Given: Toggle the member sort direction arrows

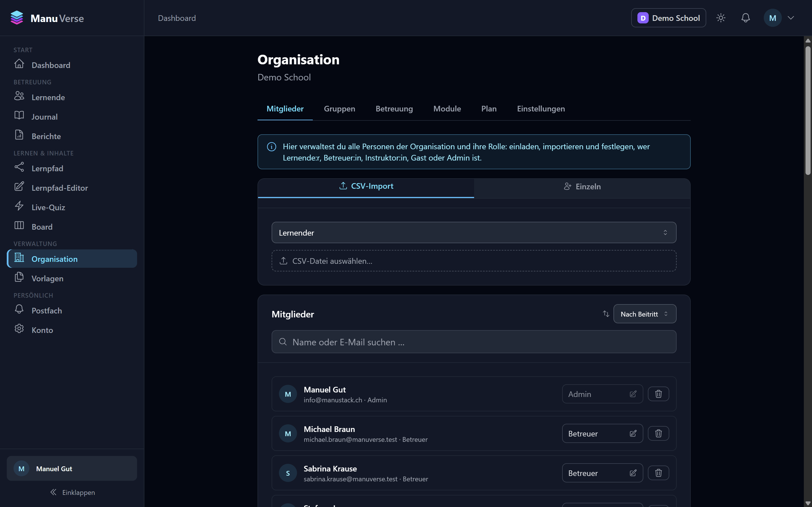Looking at the screenshot, I should tap(606, 313).
